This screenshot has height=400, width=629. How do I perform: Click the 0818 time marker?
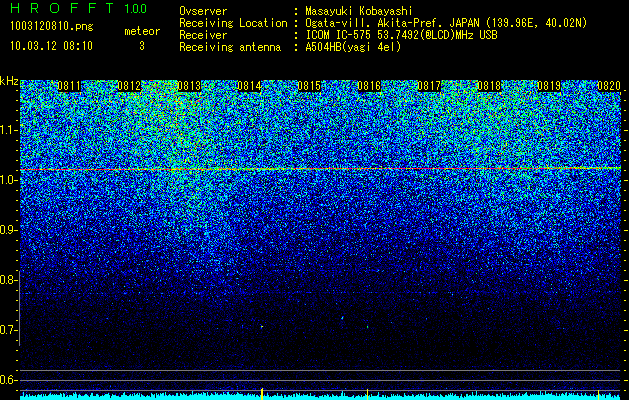(489, 86)
